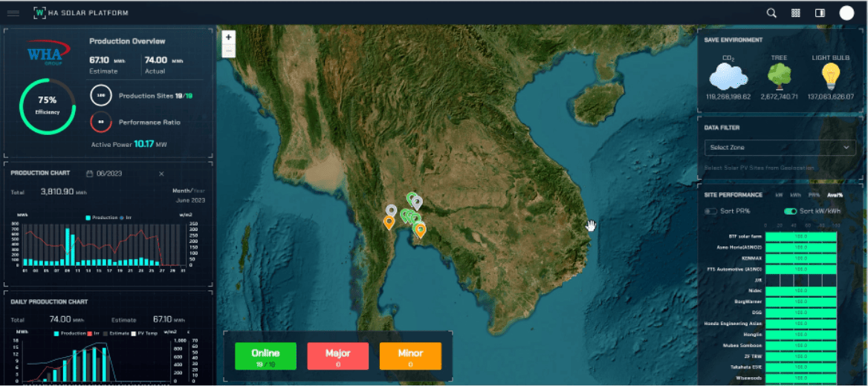
Task: Expand the Select Zone dropdown
Action: pyautogui.click(x=780, y=148)
